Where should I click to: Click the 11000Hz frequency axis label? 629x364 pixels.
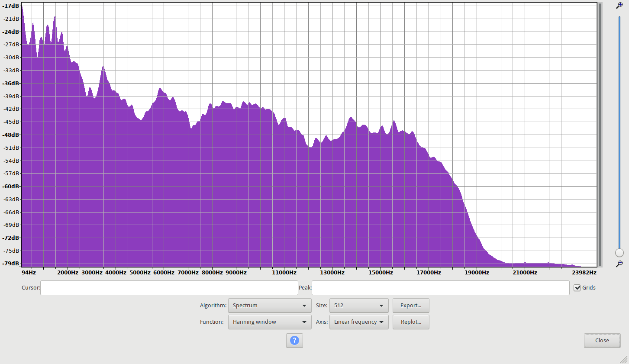tap(284, 273)
